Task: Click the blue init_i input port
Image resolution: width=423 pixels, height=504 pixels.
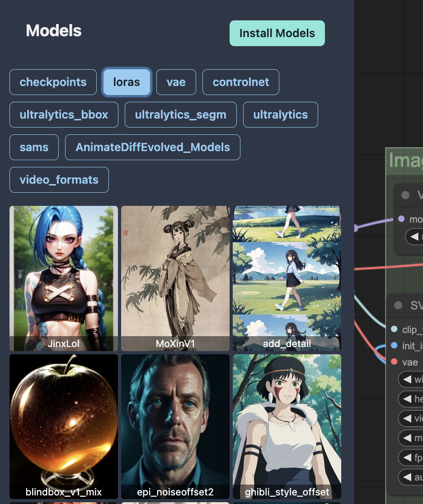Action: (394, 346)
